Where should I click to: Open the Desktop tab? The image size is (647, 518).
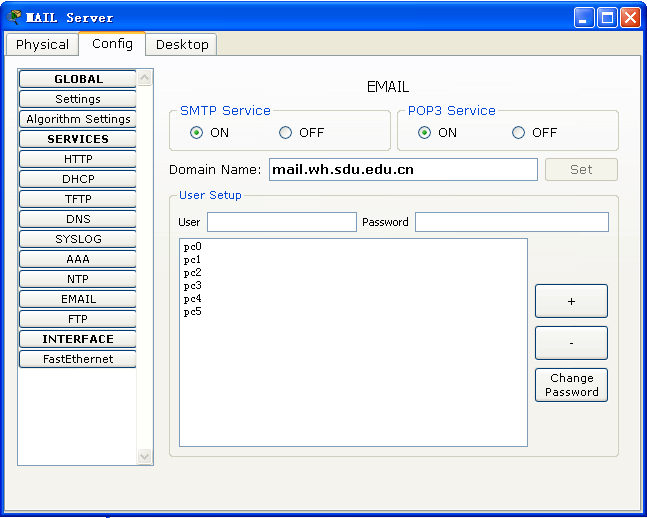182,44
